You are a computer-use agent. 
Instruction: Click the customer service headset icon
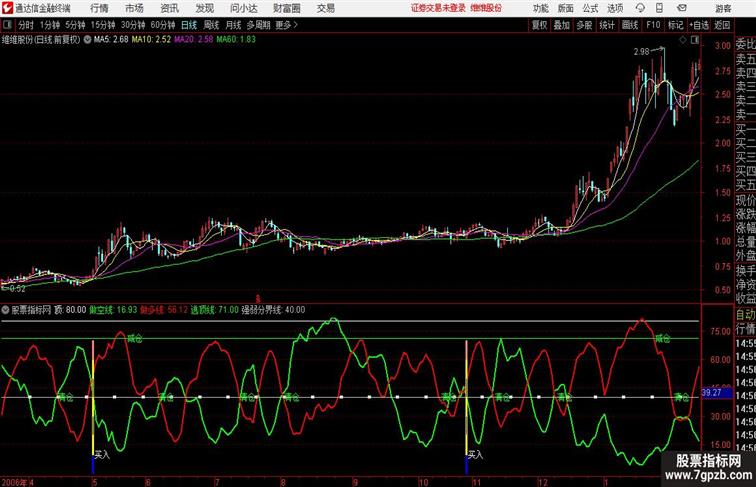pyautogui.click(x=640, y=8)
